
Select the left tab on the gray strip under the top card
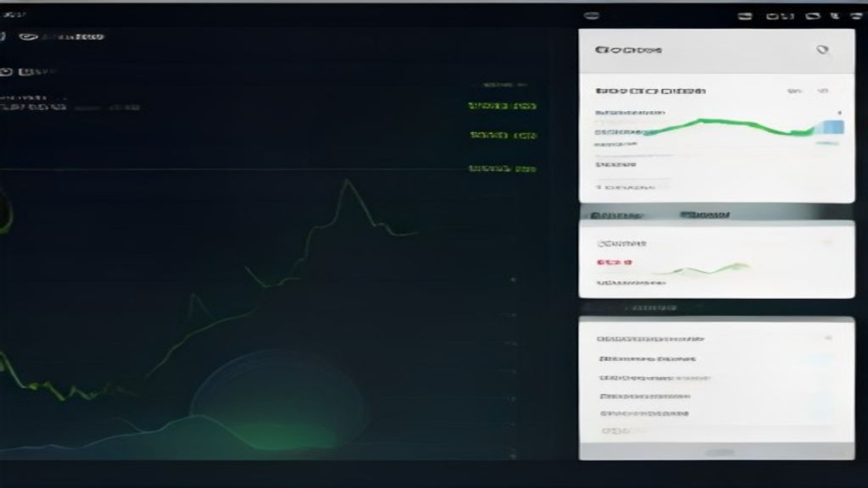pos(616,214)
